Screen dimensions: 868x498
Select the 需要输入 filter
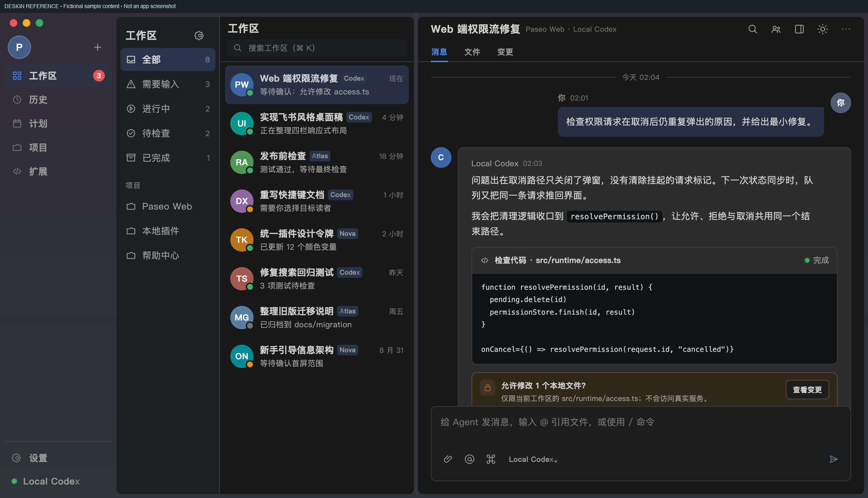[168, 84]
